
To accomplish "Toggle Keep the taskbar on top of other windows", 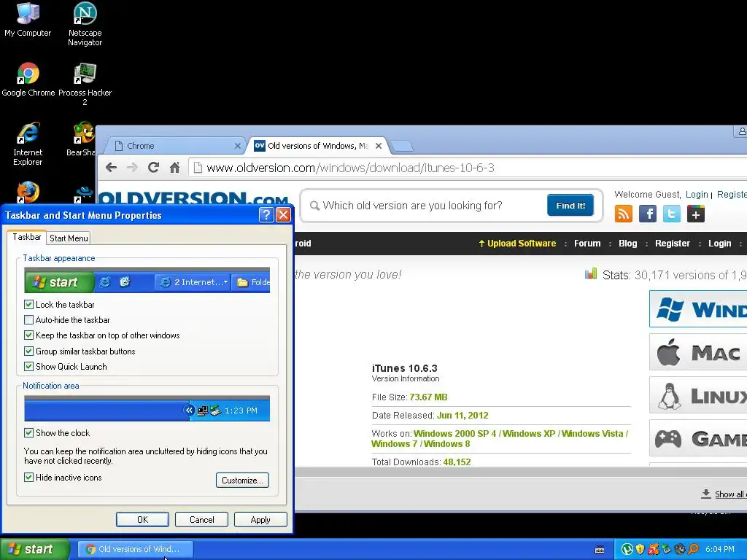I will (28, 335).
